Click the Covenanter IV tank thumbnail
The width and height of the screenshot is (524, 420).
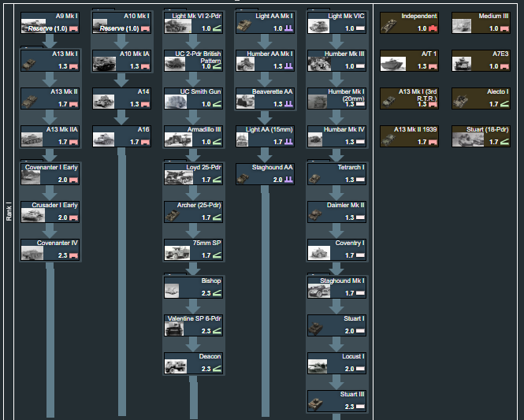tap(32, 253)
